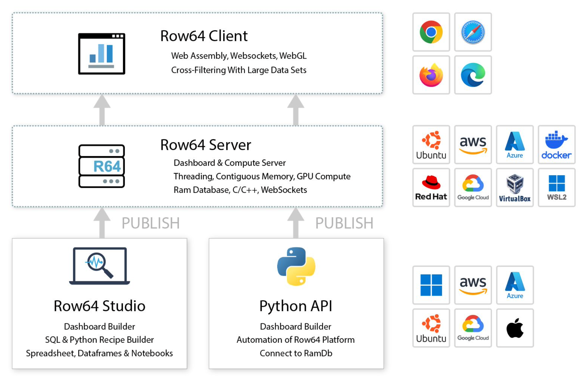Click 'Dashboard Builder' under Row64 Studio

coord(100,327)
